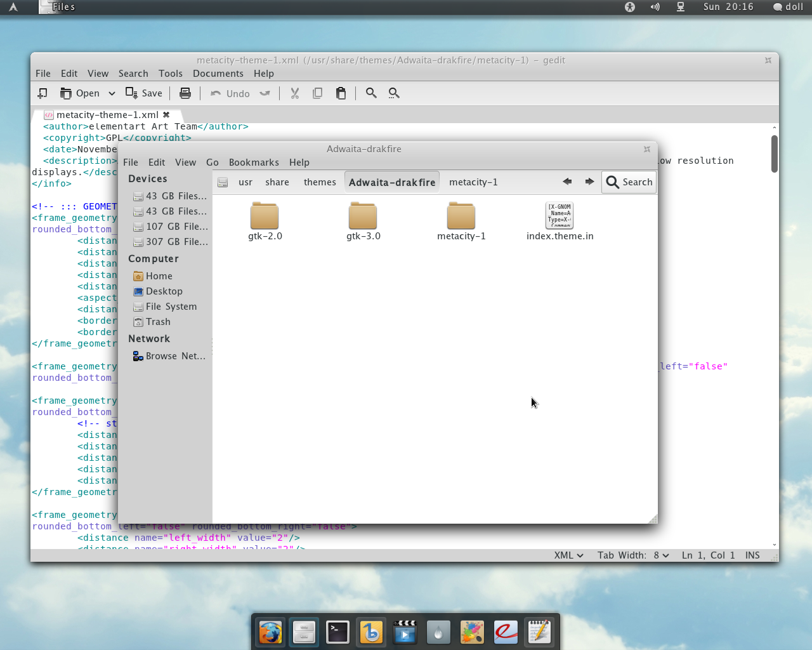Open the Terminal from the dock
Viewport: 812px width, 650px height.
[337, 632]
